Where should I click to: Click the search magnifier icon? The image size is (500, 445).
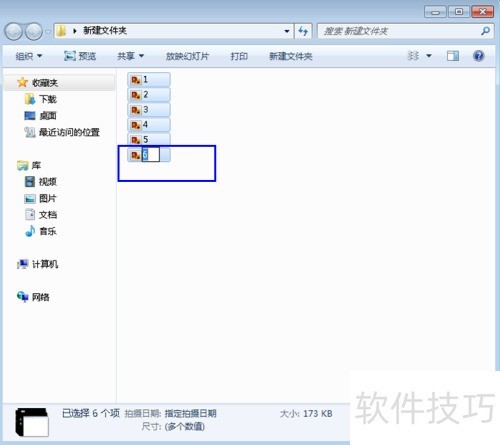coord(485,31)
